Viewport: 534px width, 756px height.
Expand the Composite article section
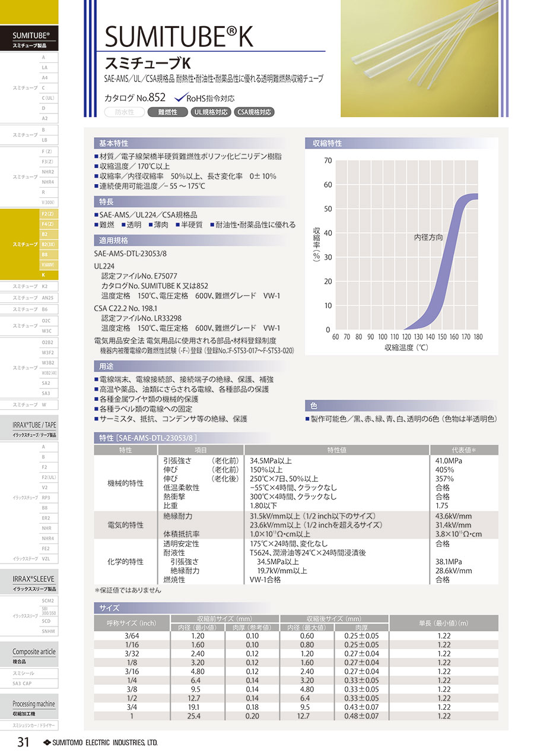(x=34, y=655)
